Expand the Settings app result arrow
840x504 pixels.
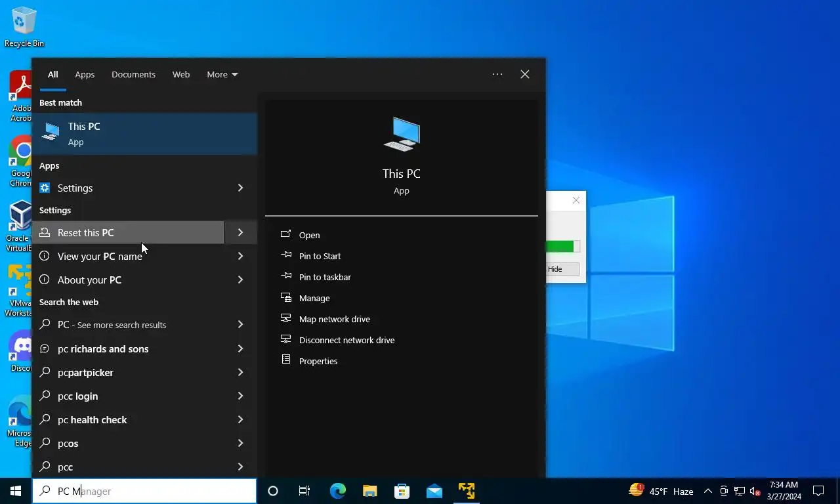tap(240, 188)
